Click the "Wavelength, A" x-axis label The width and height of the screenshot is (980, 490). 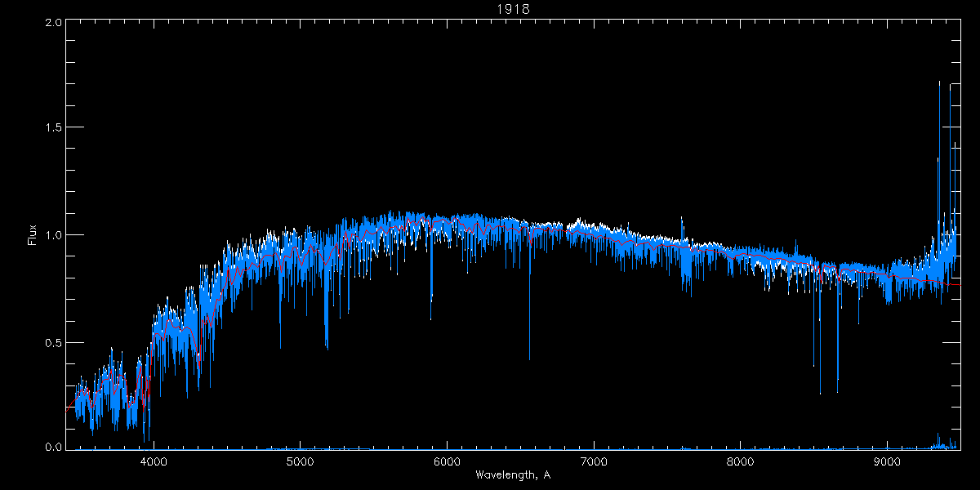point(513,474)
